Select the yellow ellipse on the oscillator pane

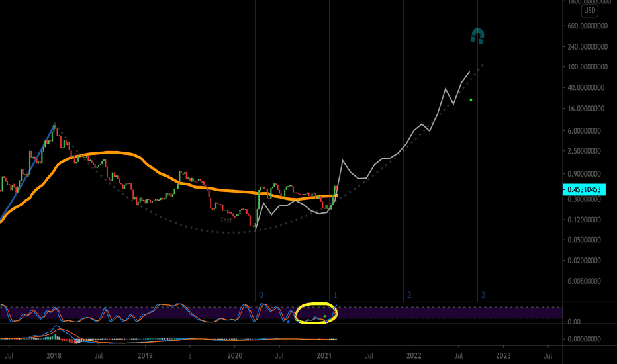[316, 313]
